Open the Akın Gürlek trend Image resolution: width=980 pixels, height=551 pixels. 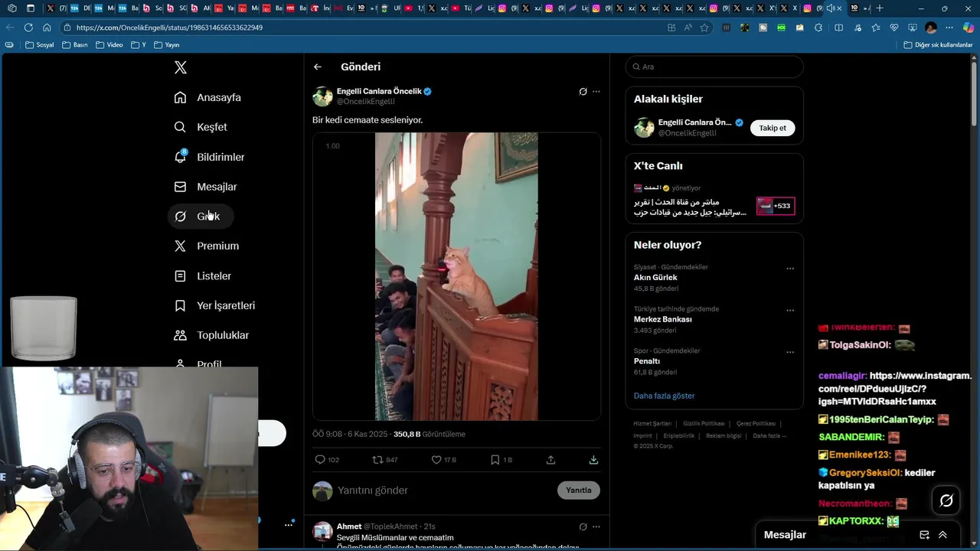(x=655, y=278)
